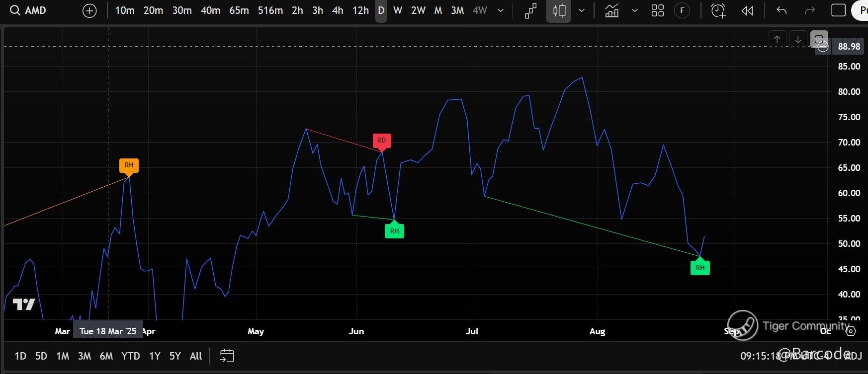This screenshot has width=868, height=374.
Task: Redo the chart action
Action: pyautogui.click(x=810, y=10)
